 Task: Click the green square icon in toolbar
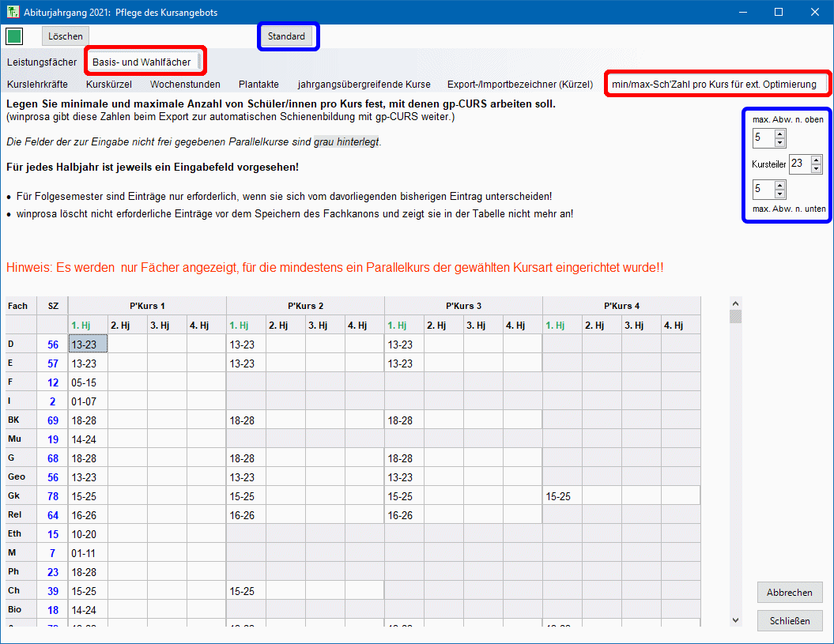click(x=14, y=36)
